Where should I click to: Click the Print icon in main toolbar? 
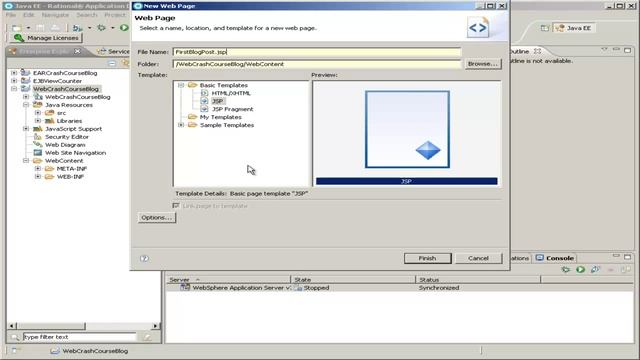[x=55, y=28]
